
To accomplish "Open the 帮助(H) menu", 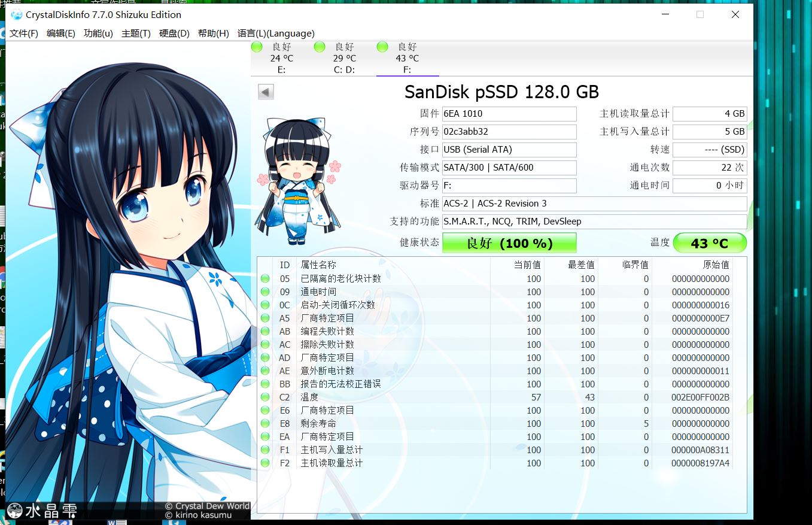I will pyautogui.click(x=214, y=34).
